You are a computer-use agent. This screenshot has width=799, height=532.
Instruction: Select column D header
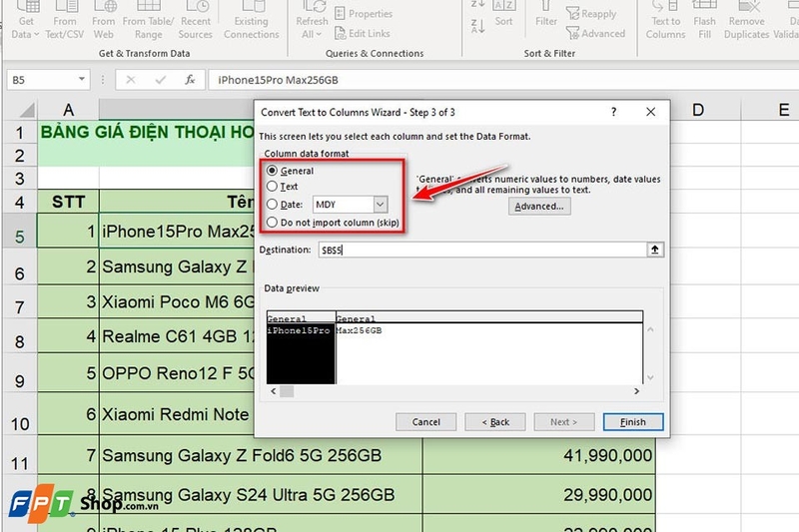point(698,110)
